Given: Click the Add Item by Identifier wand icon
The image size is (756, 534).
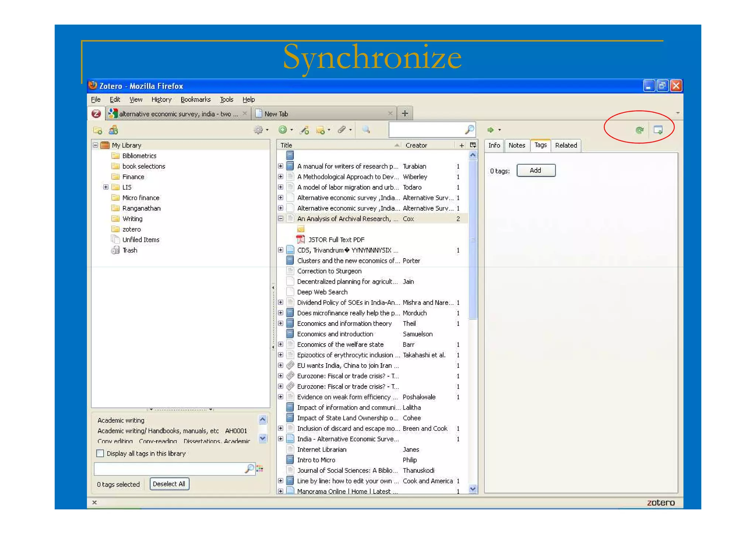Looking at the screenshot, I should tap(305, 130).
